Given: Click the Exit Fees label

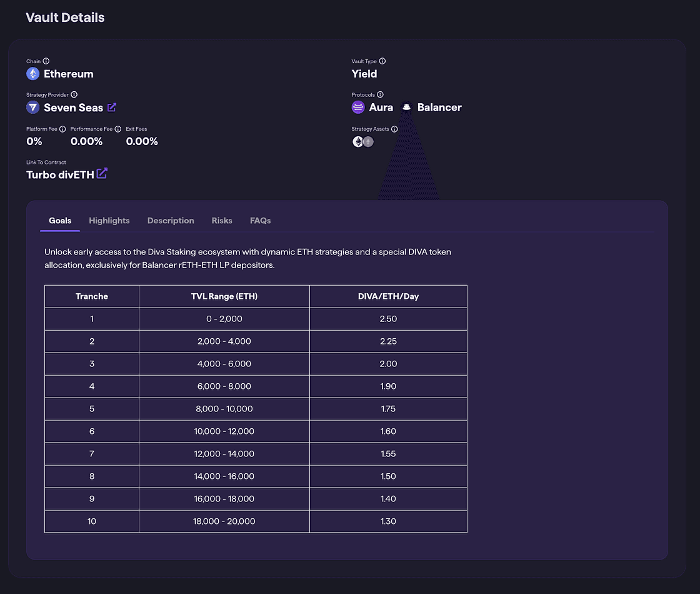Looking at the screenshot, I should coord(136,129).
